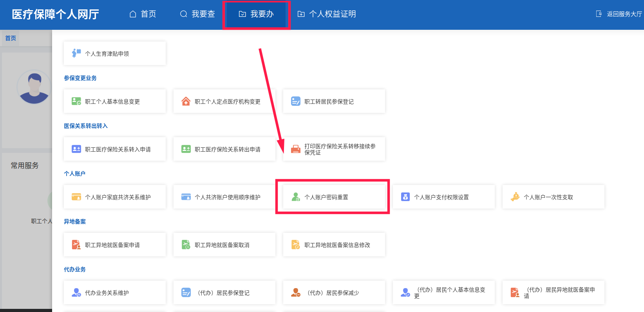
Task: Open 职工医疗保险关系转出申请
Action: point(224,149)
